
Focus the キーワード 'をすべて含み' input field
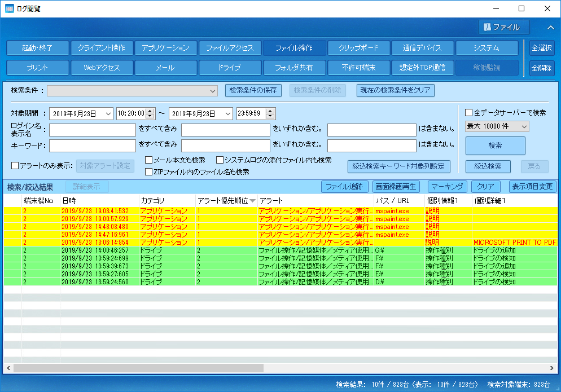[x=93, y=146]
